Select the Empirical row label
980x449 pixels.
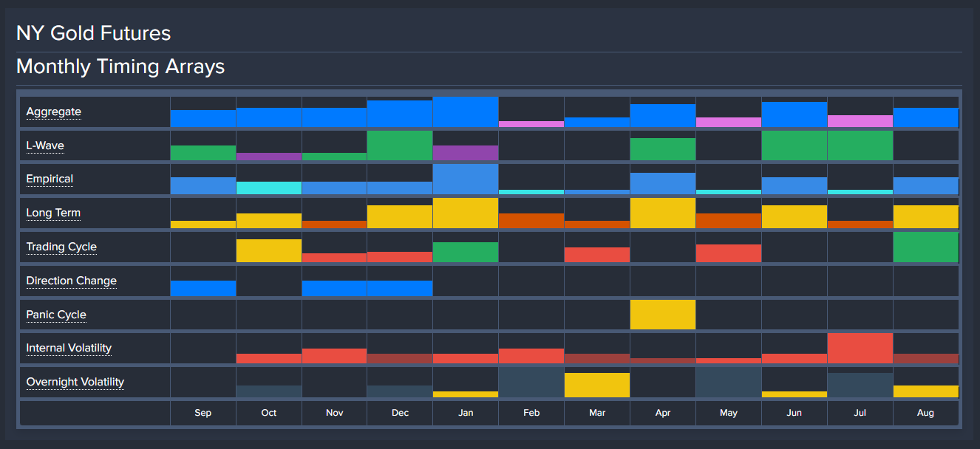point(50,179)
